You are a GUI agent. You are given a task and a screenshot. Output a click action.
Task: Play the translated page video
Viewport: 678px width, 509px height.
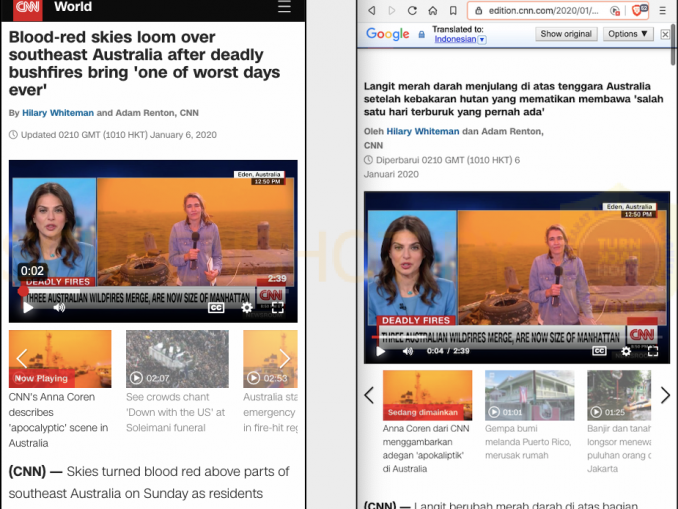(x=381, y=351)
